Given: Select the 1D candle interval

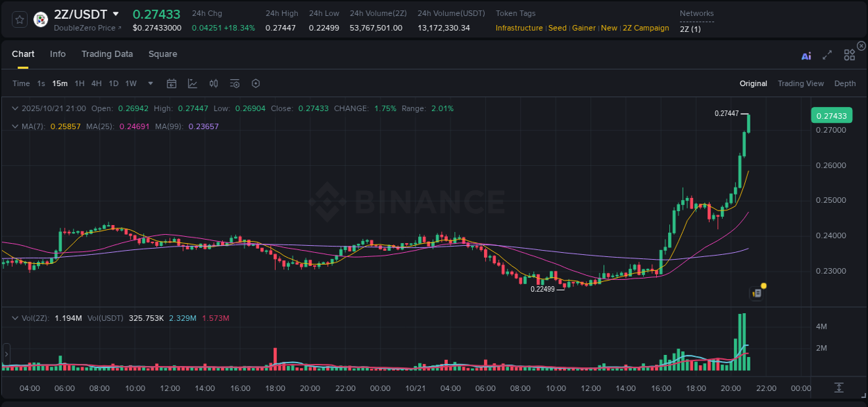Looking at the screenshot, I should click(x=113, y=83).
